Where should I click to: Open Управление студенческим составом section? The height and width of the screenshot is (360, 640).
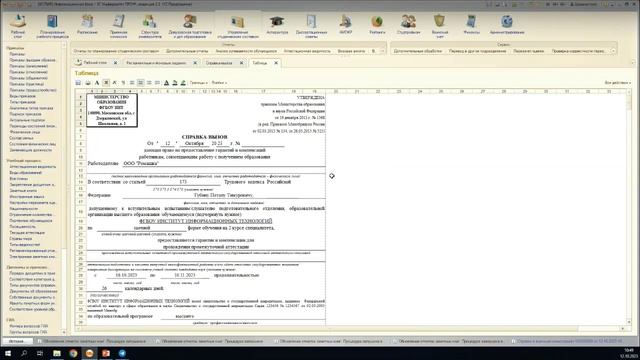(238, 25)
